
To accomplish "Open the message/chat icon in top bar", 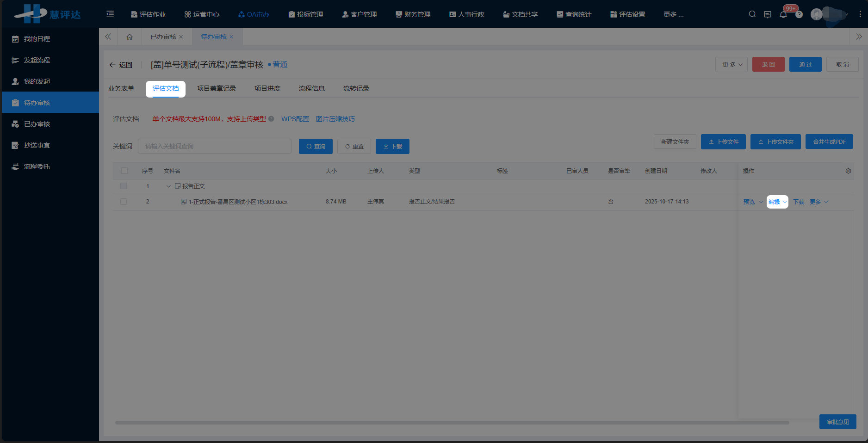I will coord(768,14).
